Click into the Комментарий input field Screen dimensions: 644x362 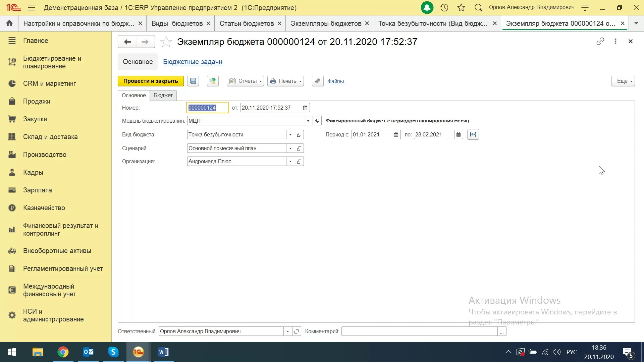(419, 331)
